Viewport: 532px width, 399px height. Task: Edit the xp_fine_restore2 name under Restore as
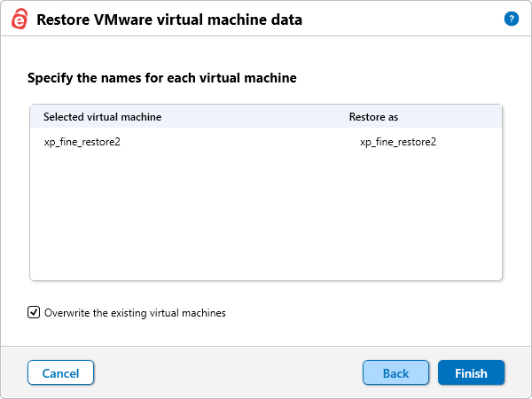pos(397,142)
